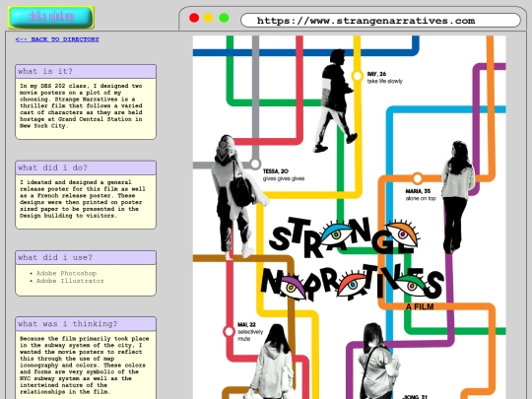Click the yellow window dot

[208, 18]
